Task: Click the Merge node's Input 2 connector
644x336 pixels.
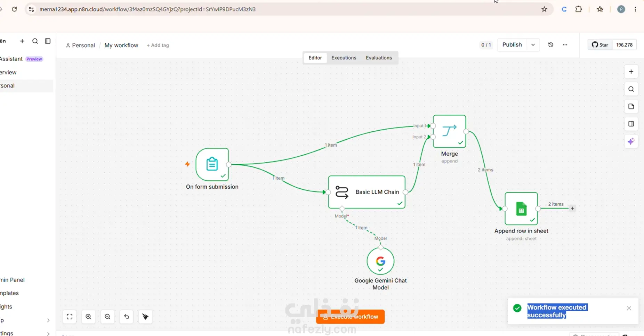Action: pos(433,137)
